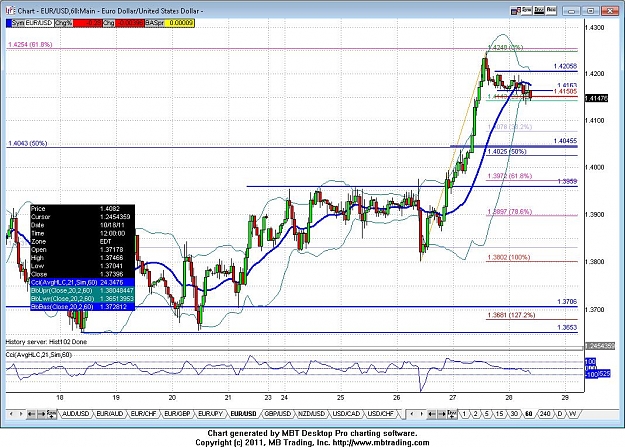This screenshot has height=447, width=625.
Task: Click the BASpr yellow value cell
Action: coord(180,23)
